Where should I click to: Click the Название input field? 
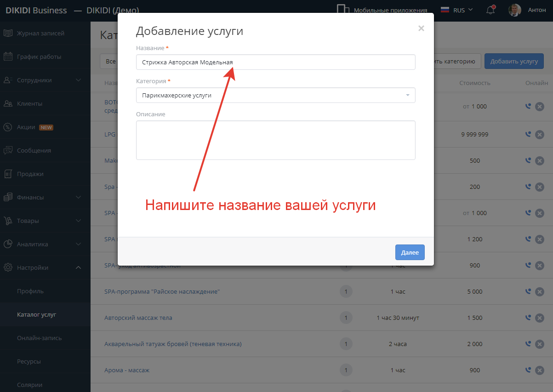coord(276,62)
